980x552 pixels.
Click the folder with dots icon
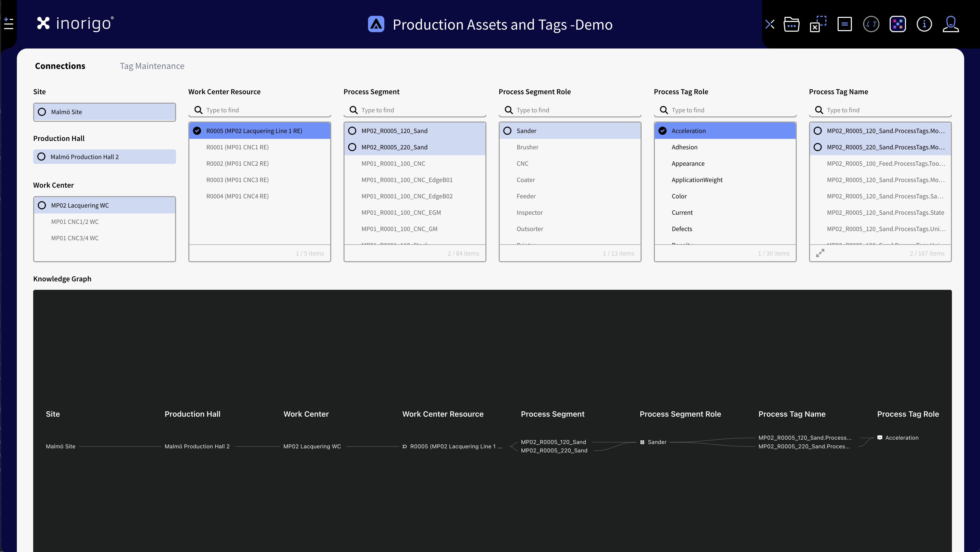pyautogui.click(x=791, y=24)
